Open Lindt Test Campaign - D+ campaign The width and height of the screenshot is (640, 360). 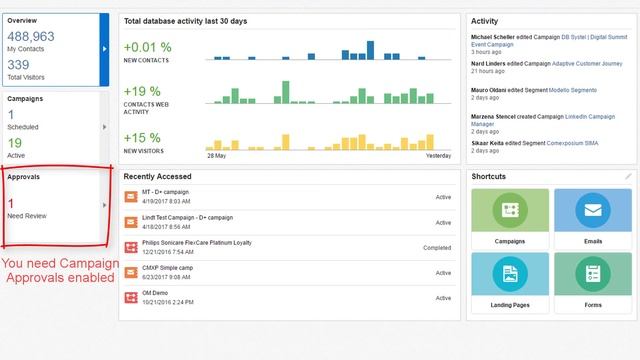tap(187, 218)
